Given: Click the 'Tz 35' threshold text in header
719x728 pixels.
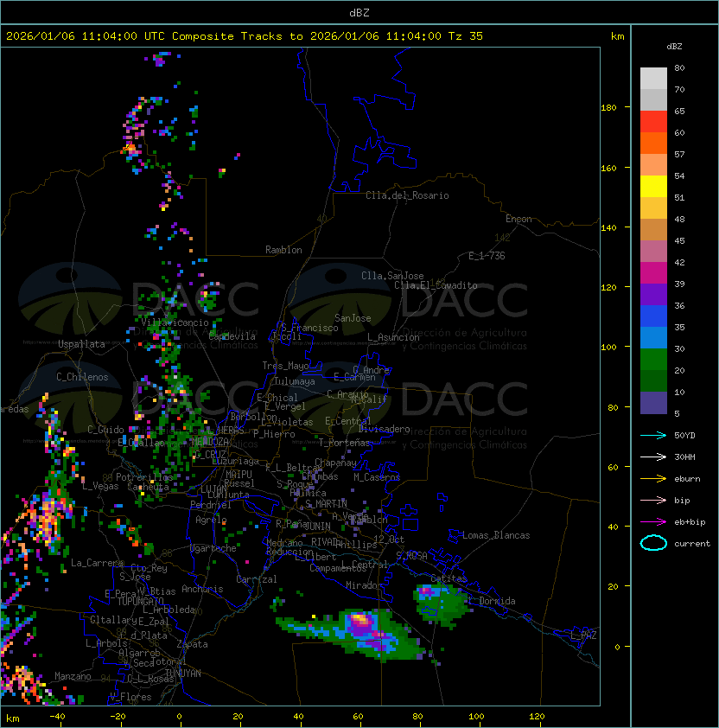Looking at the screenshot, I should coord(466,36).
